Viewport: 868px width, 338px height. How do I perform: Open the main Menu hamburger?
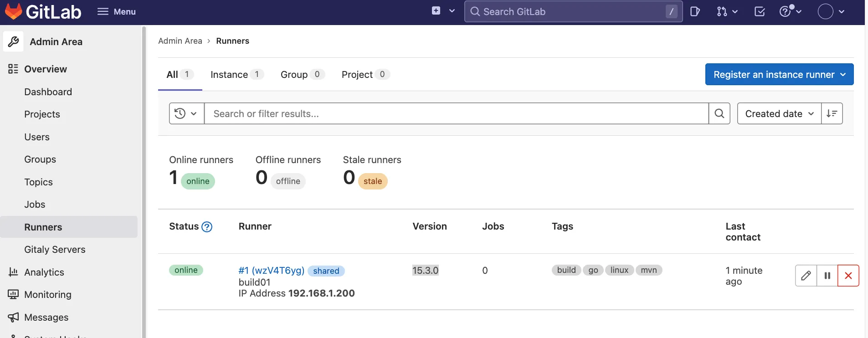pyautogui.click(x=116, y=11)
